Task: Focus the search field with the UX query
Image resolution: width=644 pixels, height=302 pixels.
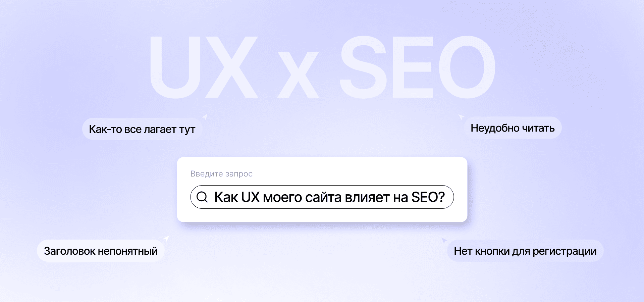Action: coord(322,197)
